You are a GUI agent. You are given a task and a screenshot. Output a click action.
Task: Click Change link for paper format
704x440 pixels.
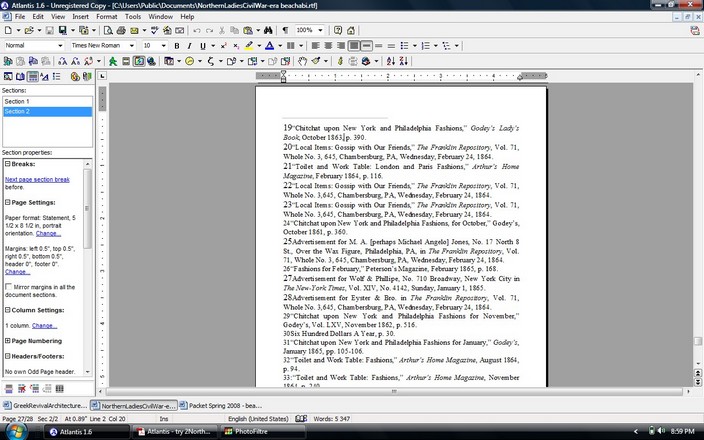(x=48, y=233)
